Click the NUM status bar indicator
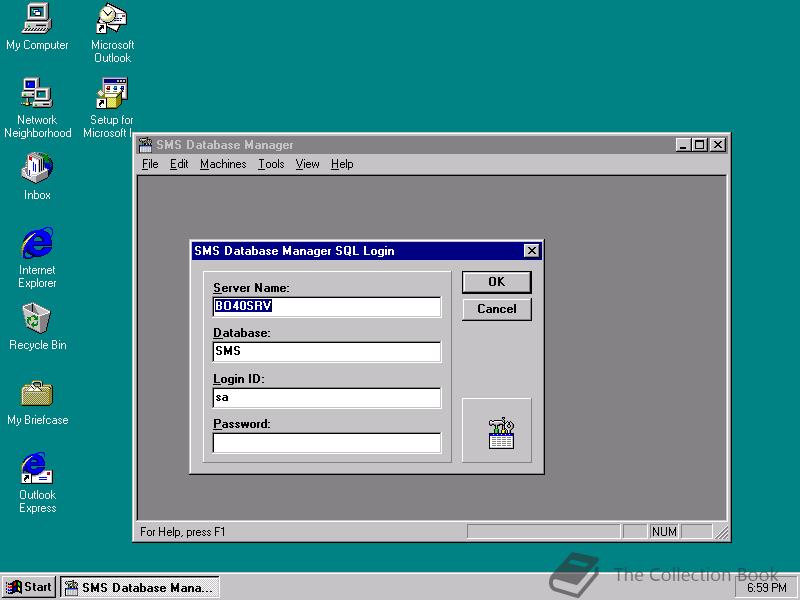The width and height of the screenshot is (800, 600). coord(664,532)
